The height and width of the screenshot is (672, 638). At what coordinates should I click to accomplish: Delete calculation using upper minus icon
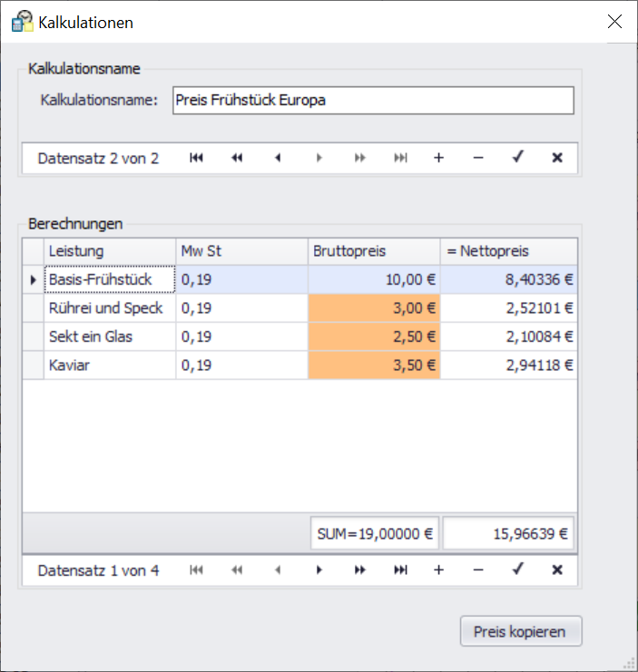[478, 158]
